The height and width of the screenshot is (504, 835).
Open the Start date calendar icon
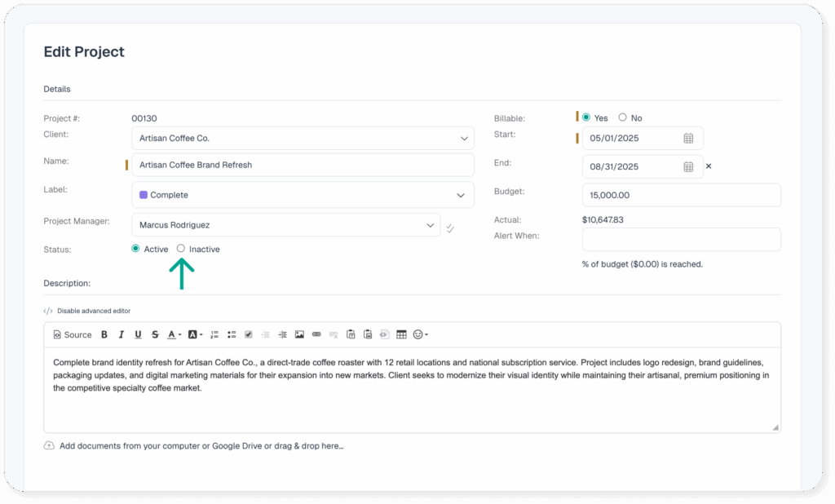688,139
